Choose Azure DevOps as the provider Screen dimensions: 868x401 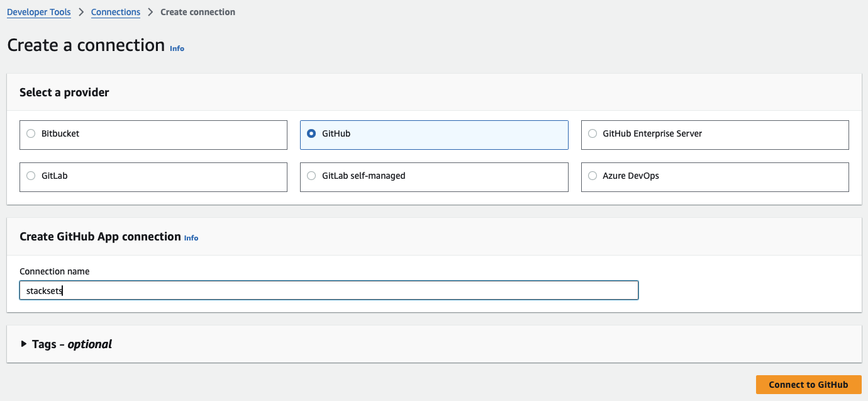[592, 176]
